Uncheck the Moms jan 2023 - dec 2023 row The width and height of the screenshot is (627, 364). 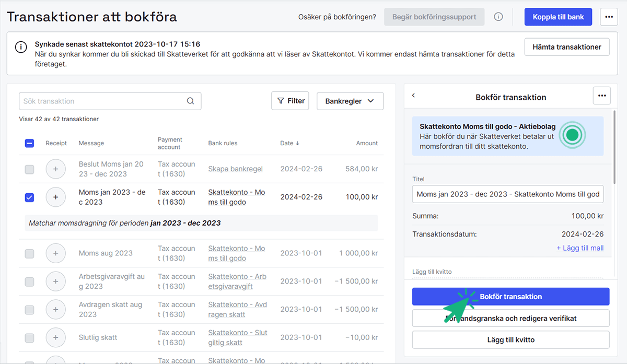click(x=30, y=197)
